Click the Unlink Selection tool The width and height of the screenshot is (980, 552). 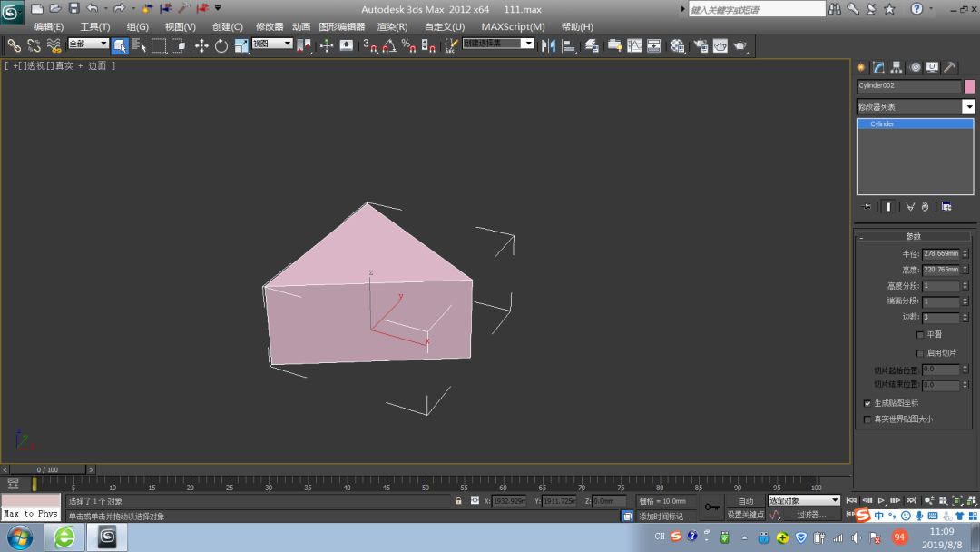tap(34, 45)
